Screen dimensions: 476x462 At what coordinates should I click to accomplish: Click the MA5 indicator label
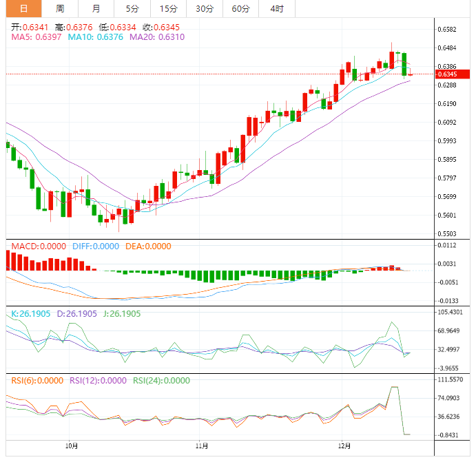37,37
